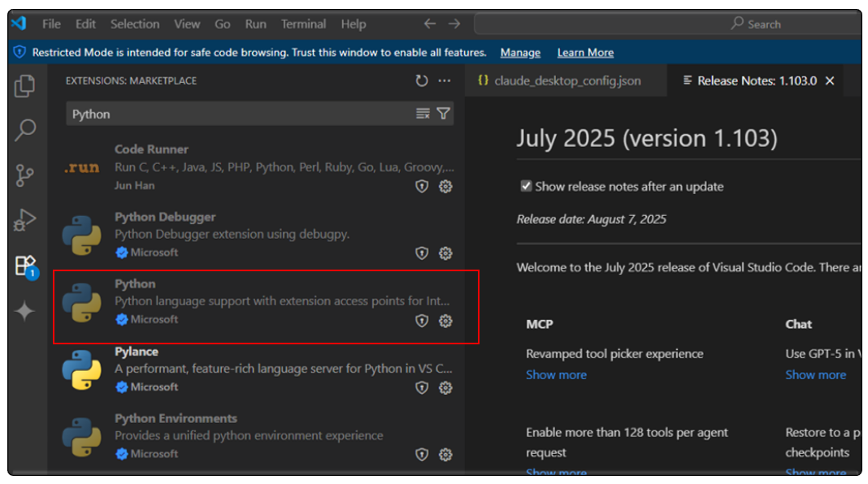
Task: Switch to claude_desktop_config.json tab
Action: click(566, 80)
